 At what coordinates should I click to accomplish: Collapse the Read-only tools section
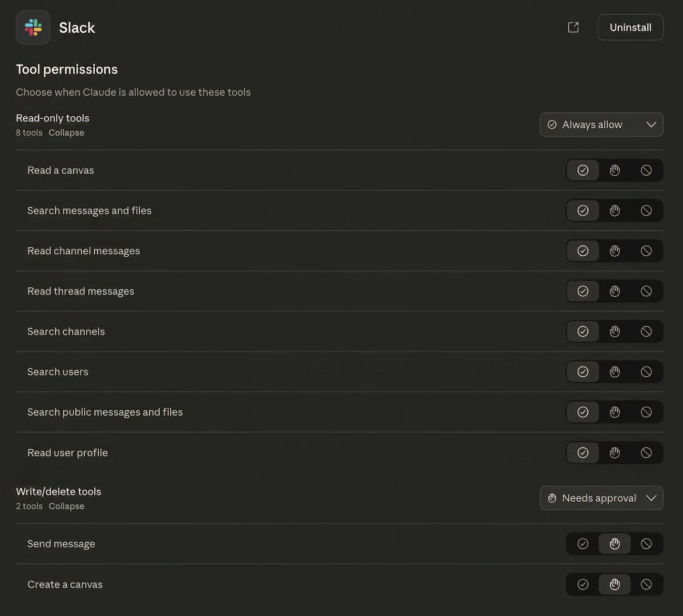(66, 133)
